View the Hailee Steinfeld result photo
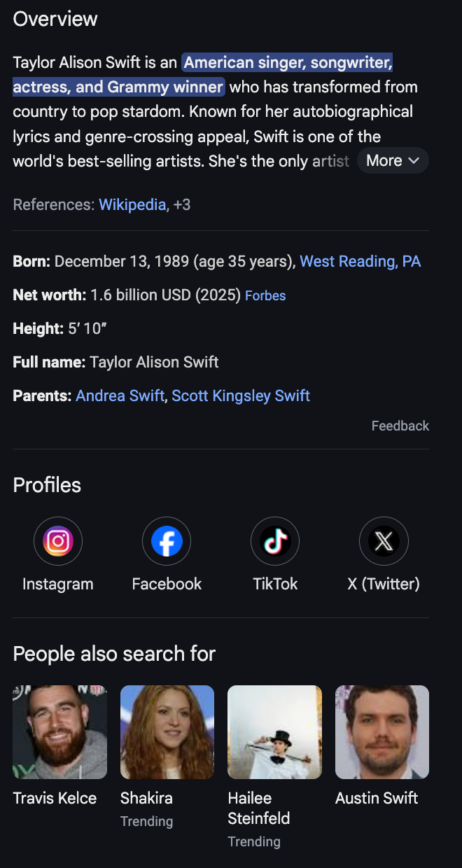462x868 pixels. tap(274, 731)
